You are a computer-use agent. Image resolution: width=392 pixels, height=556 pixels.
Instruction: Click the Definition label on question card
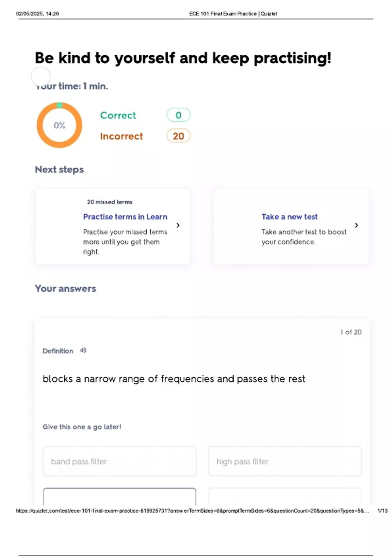(58, 351)
